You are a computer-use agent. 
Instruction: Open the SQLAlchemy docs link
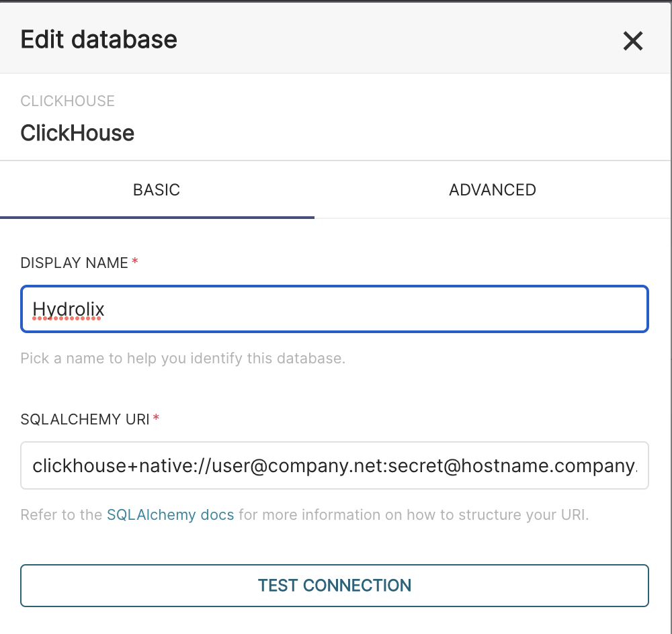coord(170,515)
